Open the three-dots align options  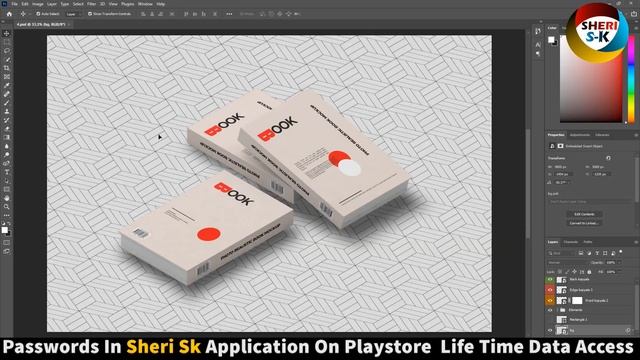[229, 14]
